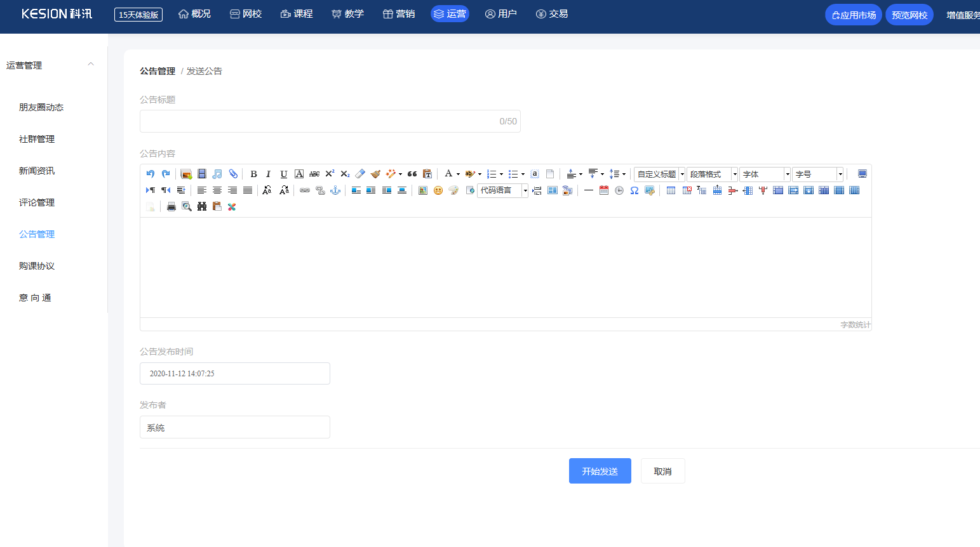This screenshot has height=547, width=980.
Task: Insert an anchor with the anchor icon
Action: pos(335,190)
